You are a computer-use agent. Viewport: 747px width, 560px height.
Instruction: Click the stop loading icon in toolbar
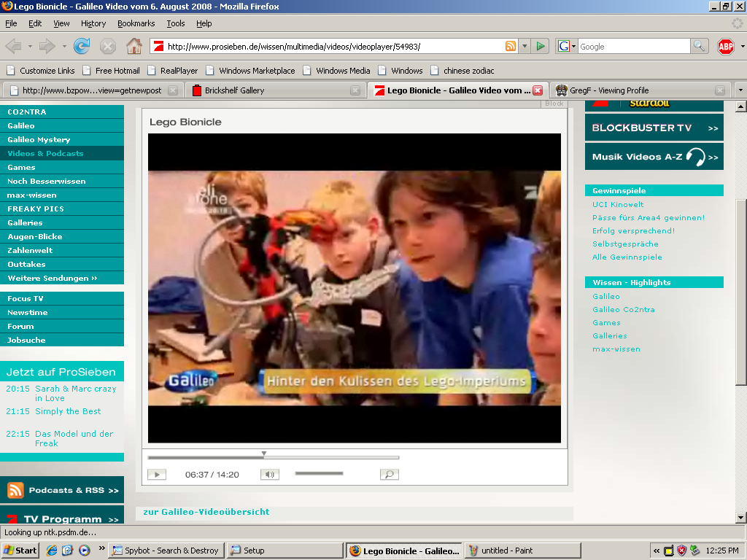coord(108,46)
